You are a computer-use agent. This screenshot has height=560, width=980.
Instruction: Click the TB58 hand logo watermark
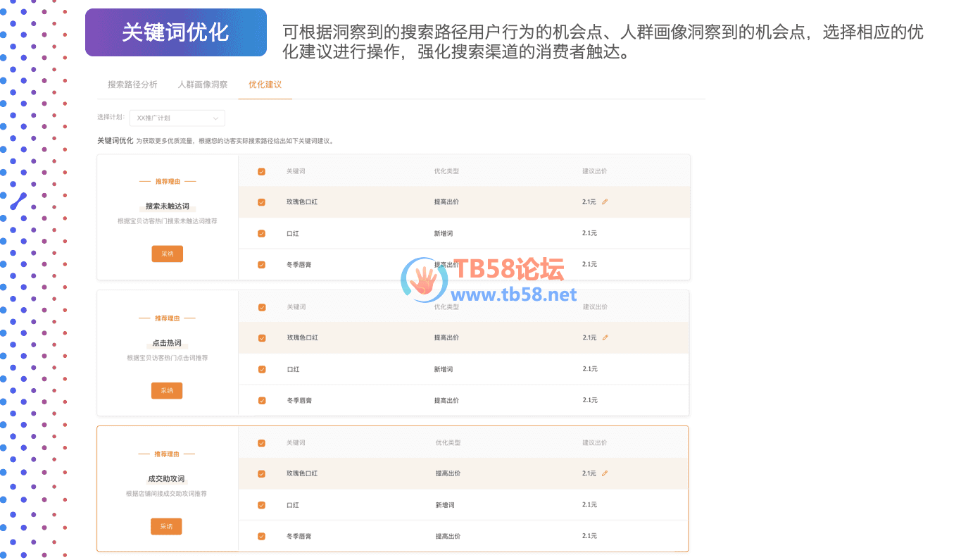click(425, 280)
